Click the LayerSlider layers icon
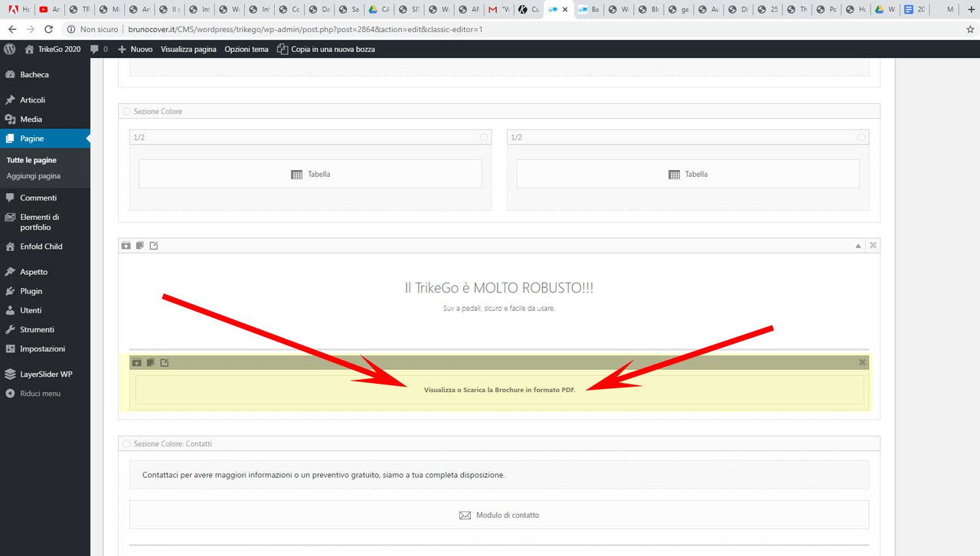The width and height of the screenshot is (980, 556). pyautogui.click(x=10, y=374)
